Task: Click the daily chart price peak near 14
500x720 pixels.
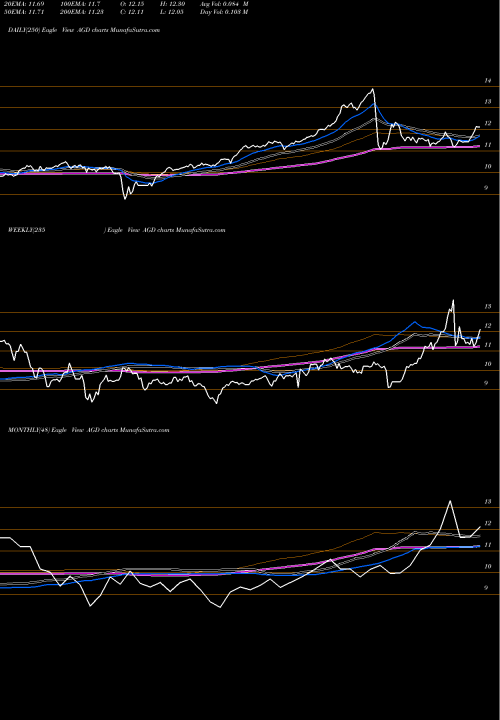Action: [372, 89]
